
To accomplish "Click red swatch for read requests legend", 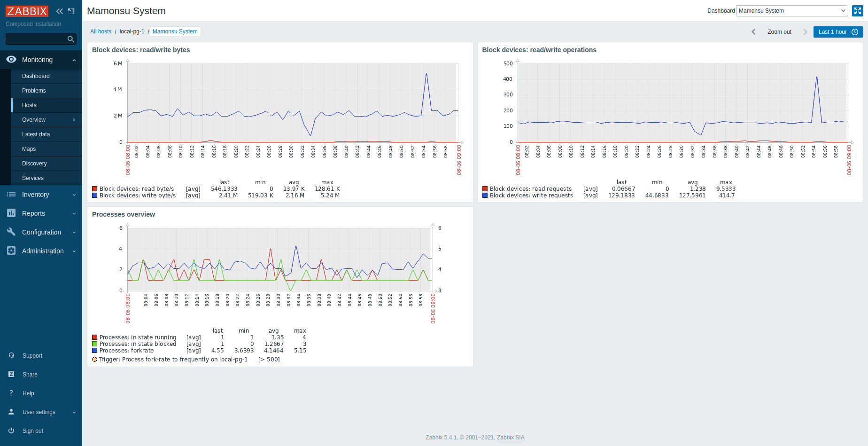I will pyautogui.click(x=485, y=189).
